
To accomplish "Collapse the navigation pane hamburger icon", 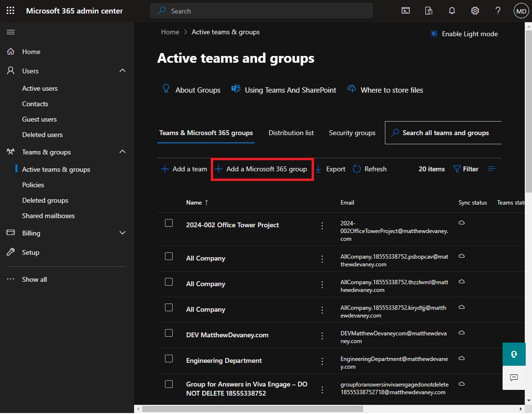I will 10,32.
